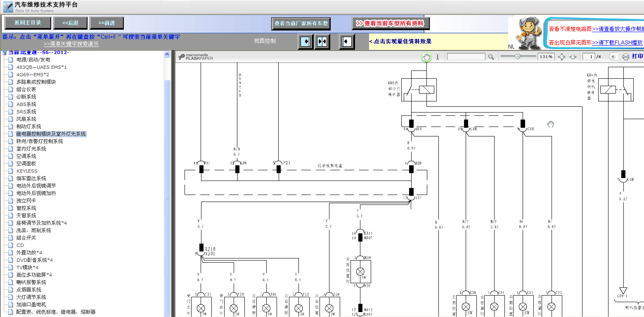Screen dimensions: 644x317
Task: Select 组合开关 in the tree
Action: 26,238
